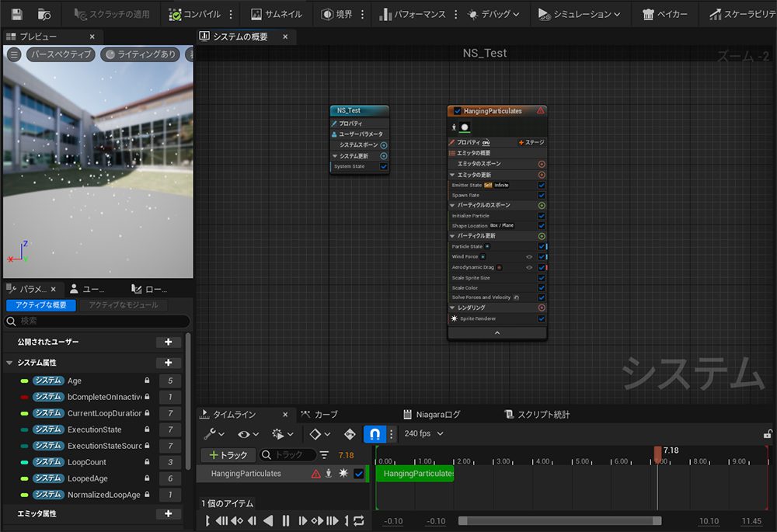The height and width of the screenshot is (532, 777).
Task: Click the viewport hamburger menu icon
Action: point(14,54)
